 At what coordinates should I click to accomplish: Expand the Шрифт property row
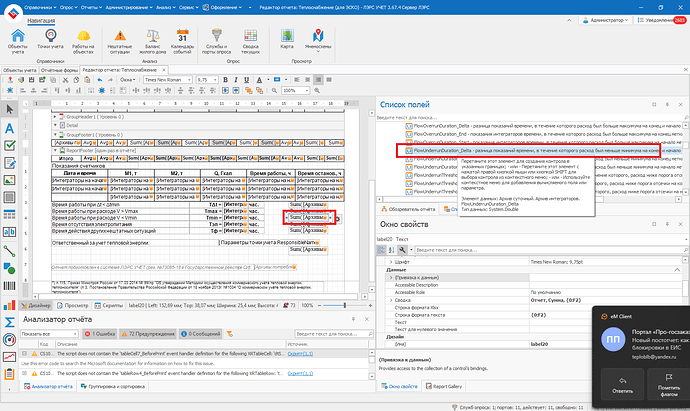click(391, 262)
